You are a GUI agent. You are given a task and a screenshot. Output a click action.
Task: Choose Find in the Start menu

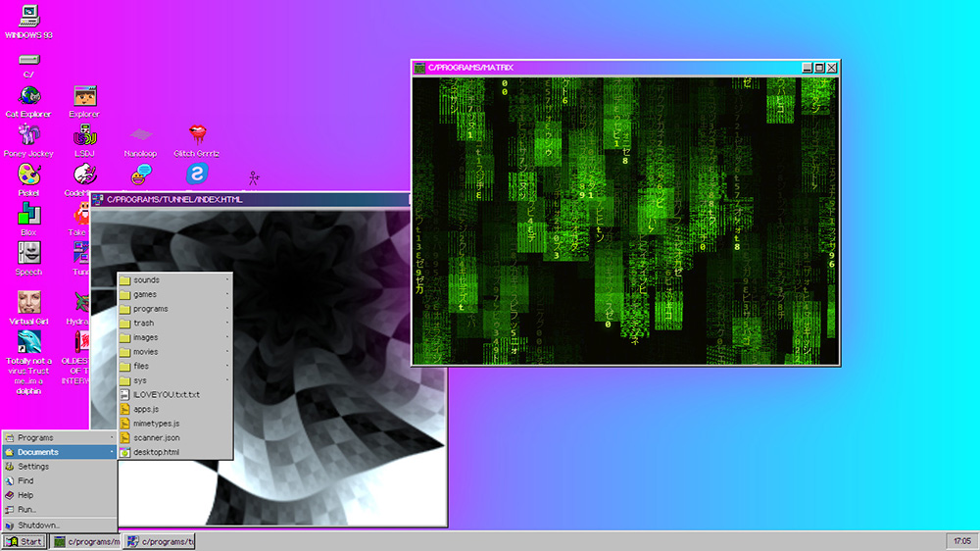click(60, 481)
